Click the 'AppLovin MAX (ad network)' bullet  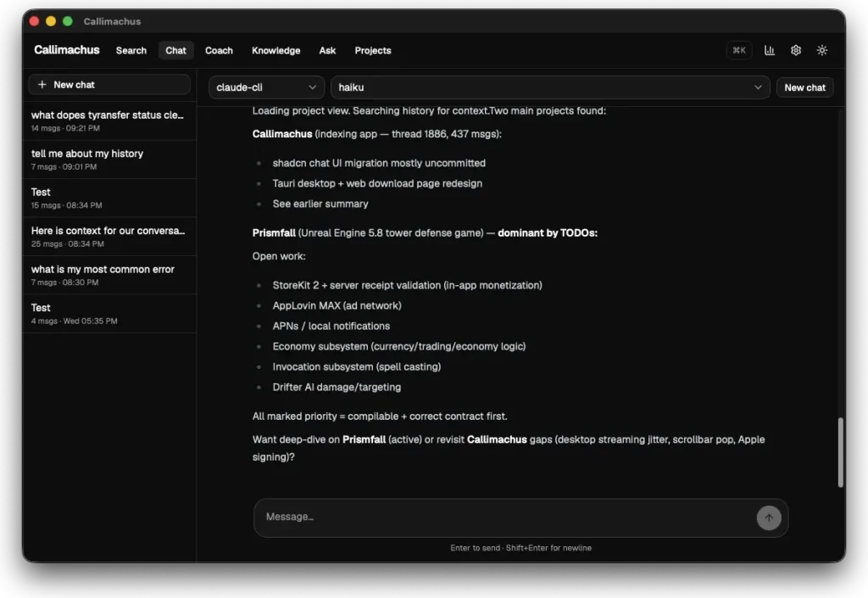337,305
